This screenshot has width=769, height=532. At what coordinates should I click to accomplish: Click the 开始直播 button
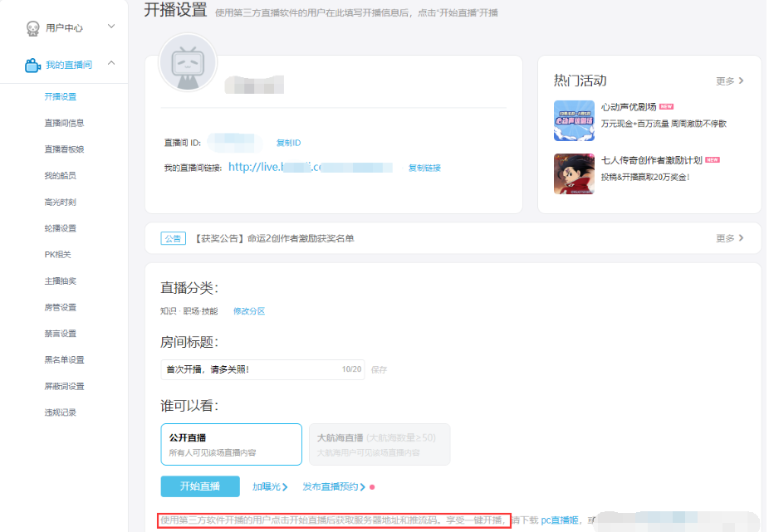pyautogui.click(x=200, y=486)
